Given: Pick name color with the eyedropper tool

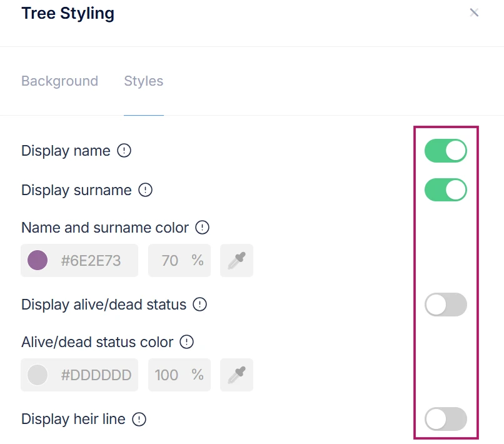Looking at the screenshot, I should [236, 260].
